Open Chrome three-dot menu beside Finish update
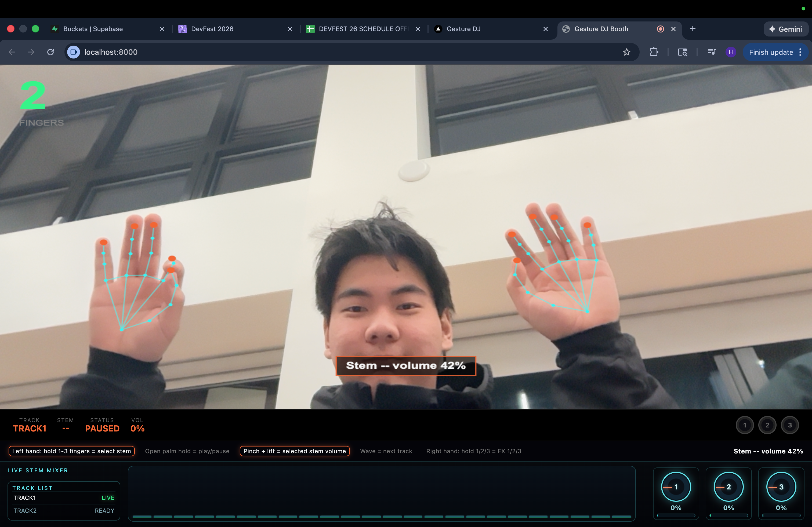Image resolution: width=812 pixels, height=527 pixels. pos(800,52)
